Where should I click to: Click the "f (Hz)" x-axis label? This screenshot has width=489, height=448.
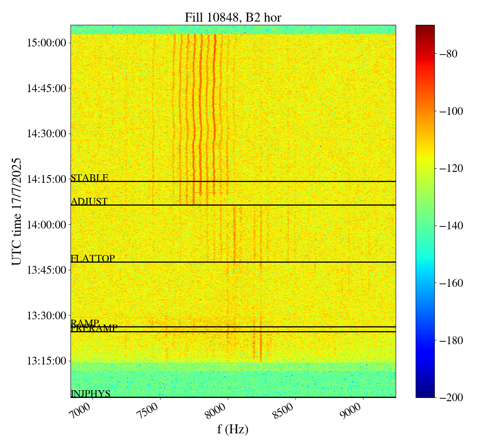pos(233,429)
